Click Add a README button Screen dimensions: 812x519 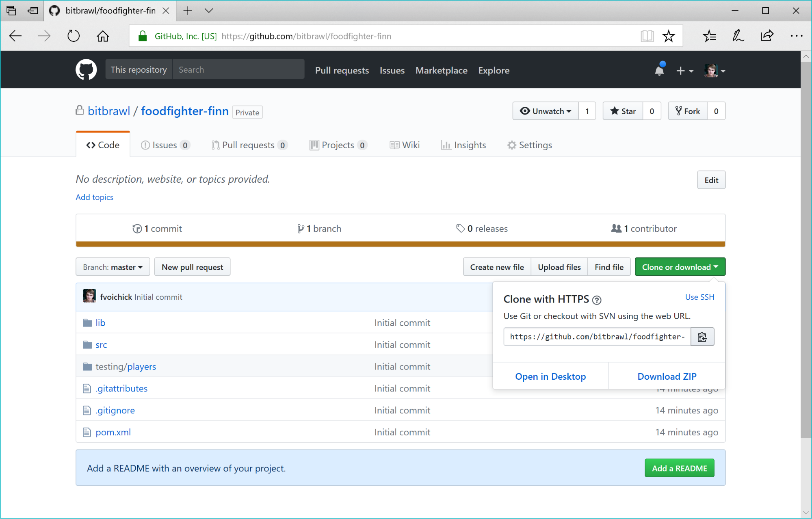click(679, 468)
